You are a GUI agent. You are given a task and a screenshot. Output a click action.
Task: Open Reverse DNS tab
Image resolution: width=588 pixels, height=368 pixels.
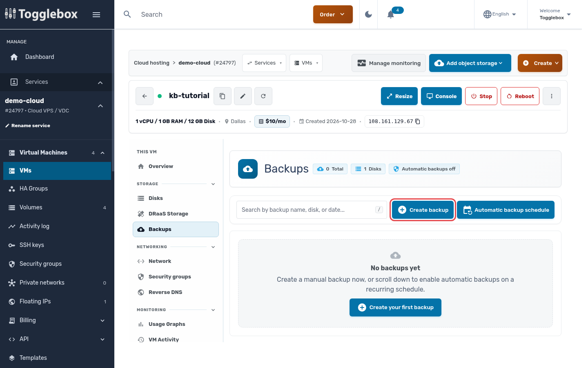coord(176,292)
